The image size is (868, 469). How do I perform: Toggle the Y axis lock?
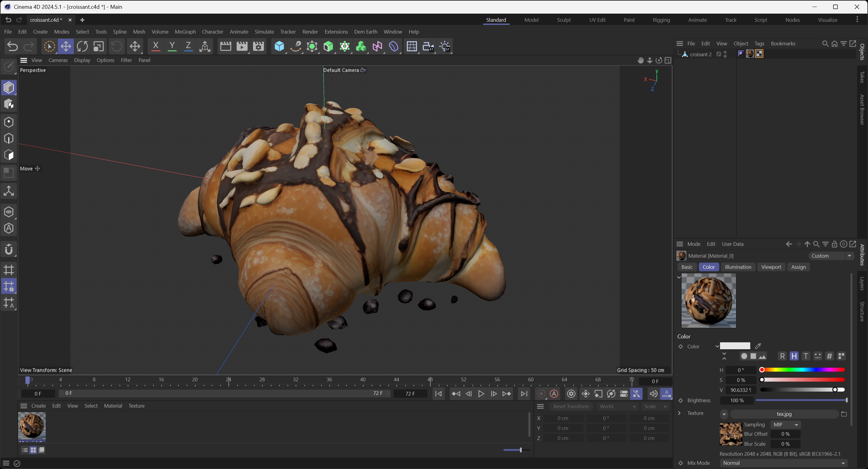[172, 47]
